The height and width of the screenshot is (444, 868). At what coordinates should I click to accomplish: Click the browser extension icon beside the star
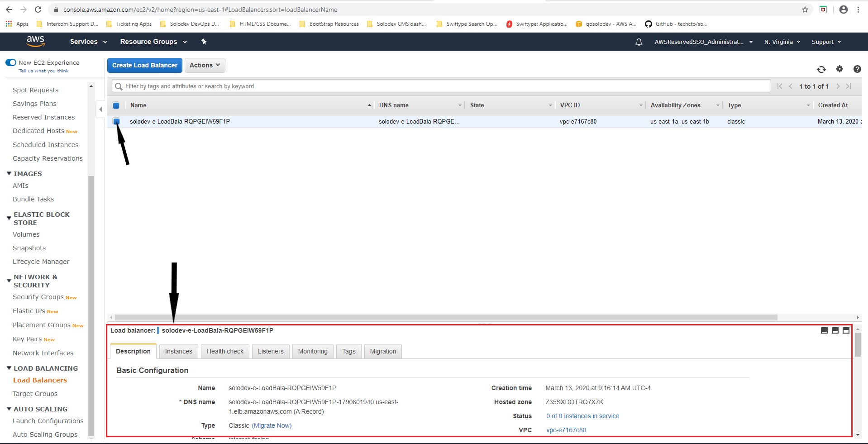tap(823, 10)
